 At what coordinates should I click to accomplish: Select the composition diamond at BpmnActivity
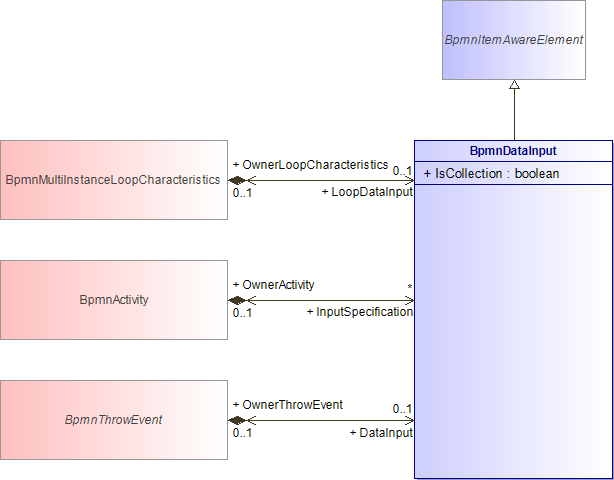(236, 300)
